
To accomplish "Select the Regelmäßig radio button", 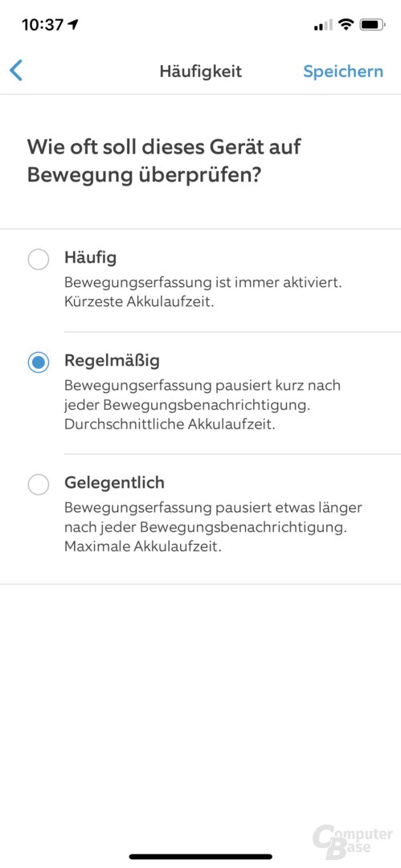I will click(39, 362).
